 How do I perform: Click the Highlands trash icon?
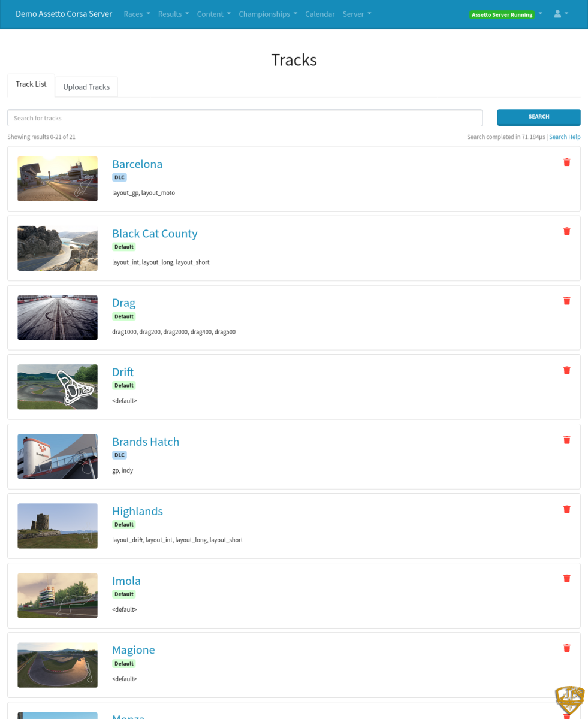click(x=566, y=509)
